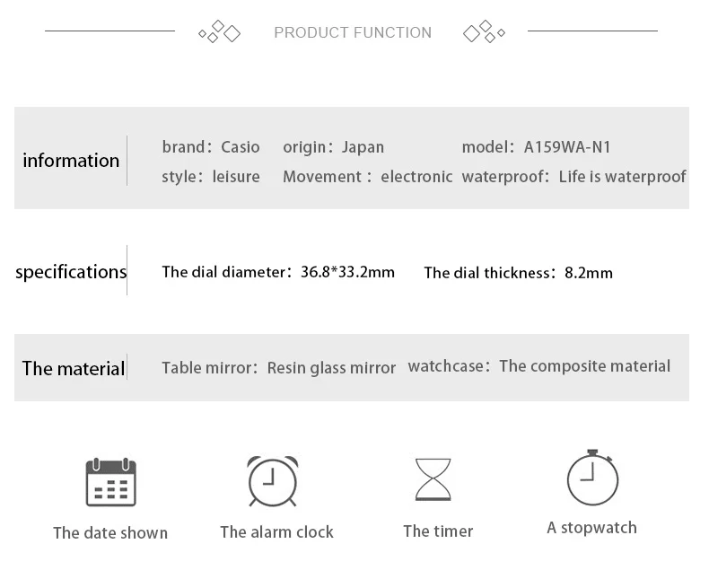
Task: Click the brand Casio text
Action: pos(241,147)
